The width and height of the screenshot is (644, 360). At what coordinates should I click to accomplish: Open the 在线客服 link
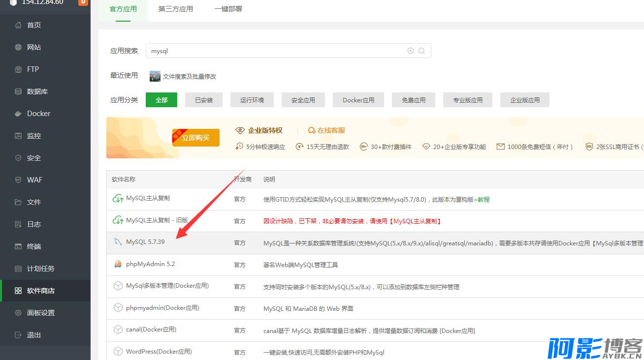[x=326, y=130]
